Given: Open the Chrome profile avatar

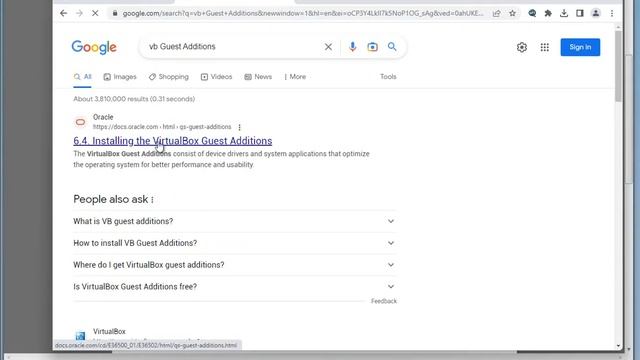Looking at the screenshot, I should pos(596,13).
